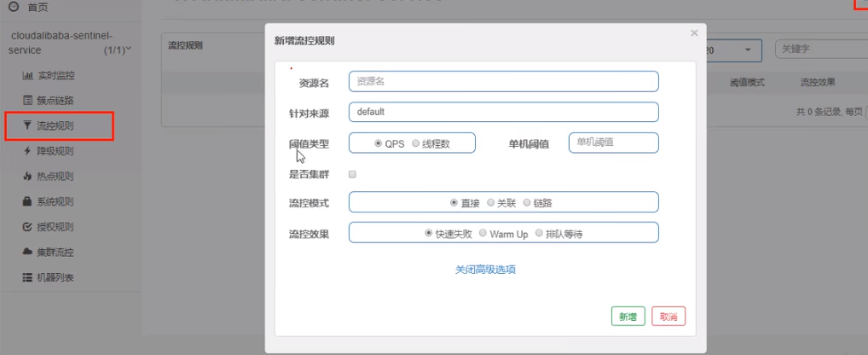Image resolution: width=868 pixels, height=355 pixels.
Task: Select the 线程数 threshold type radio
Action: 416,144
